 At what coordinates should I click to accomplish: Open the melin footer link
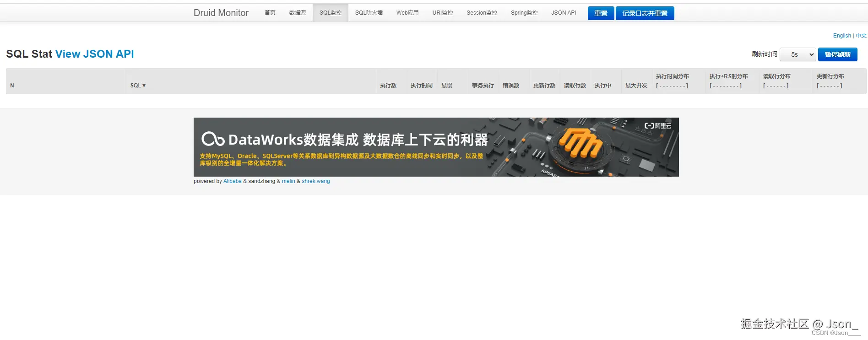[x=288, y=181]
